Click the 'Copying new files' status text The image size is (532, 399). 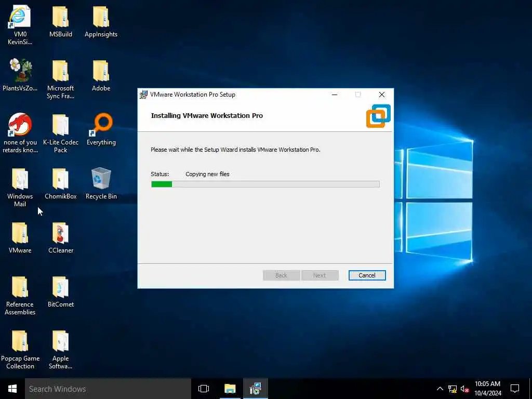[x=207, y=174]
